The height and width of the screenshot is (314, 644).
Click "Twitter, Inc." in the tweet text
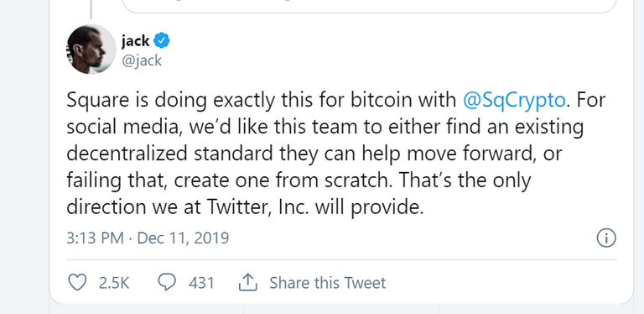(257, 208)
